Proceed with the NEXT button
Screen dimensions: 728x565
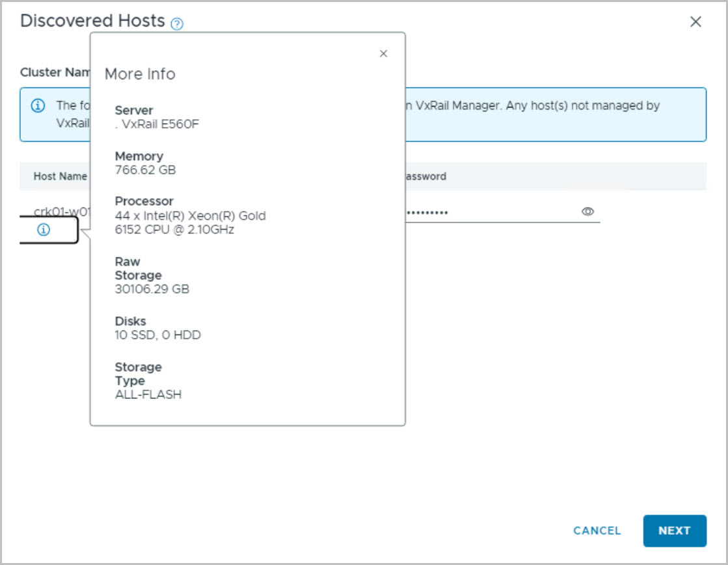(674, 531)
